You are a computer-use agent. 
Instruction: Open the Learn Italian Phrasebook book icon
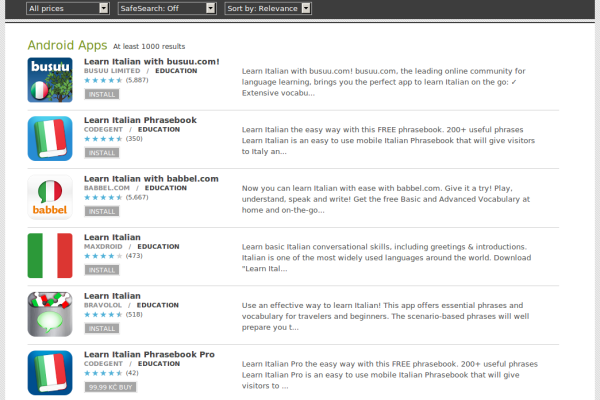pos(50,138)
